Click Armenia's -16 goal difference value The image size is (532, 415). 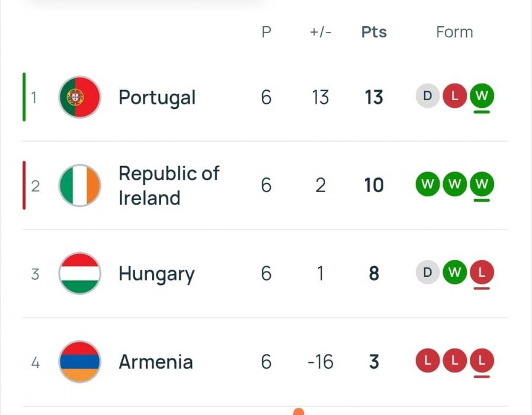[321, 362]
